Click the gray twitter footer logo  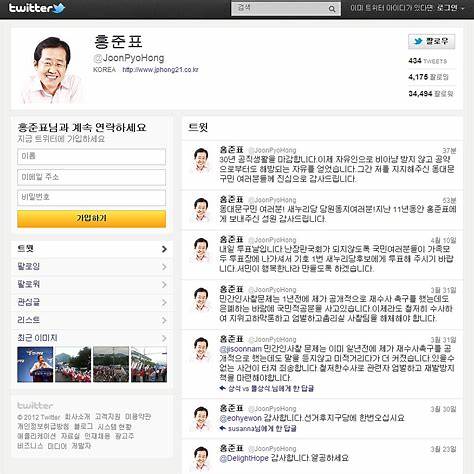click(35, 406)
